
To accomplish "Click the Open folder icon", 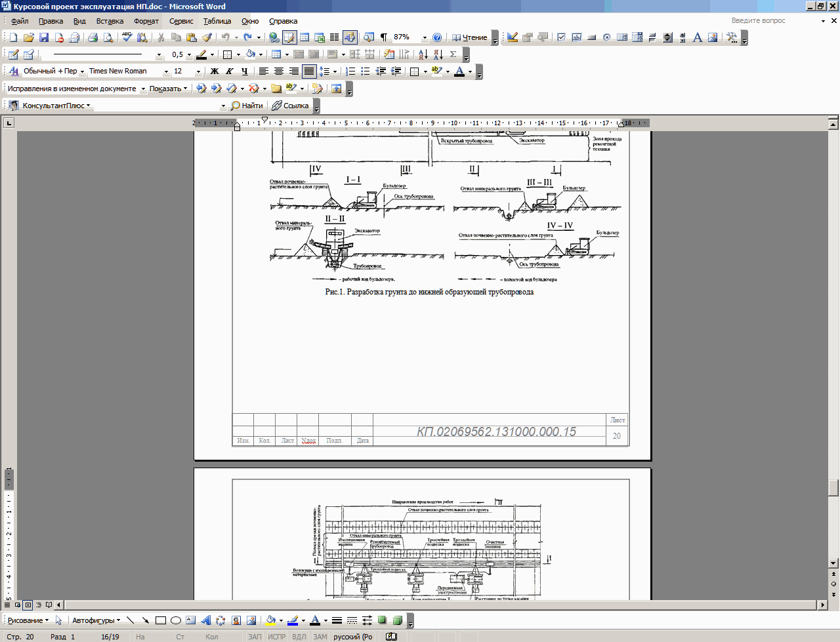I will tap(28, 37).
